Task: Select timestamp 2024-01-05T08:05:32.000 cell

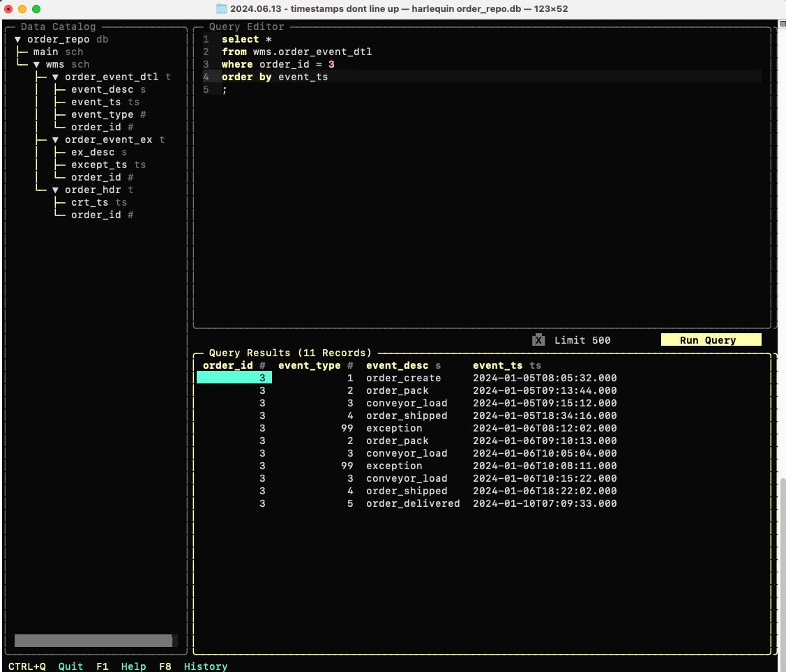Action: tap(545, 378)
